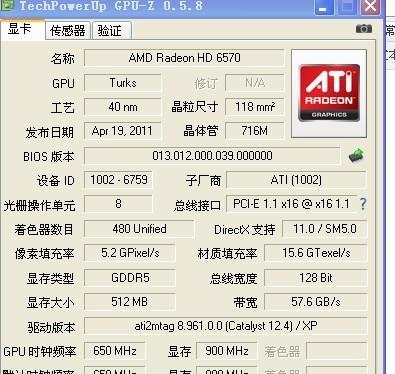The height and width of the screenshot is (374, 395).
Task: Click the GPU field showing Turks
Action: [x=123, y=83]
